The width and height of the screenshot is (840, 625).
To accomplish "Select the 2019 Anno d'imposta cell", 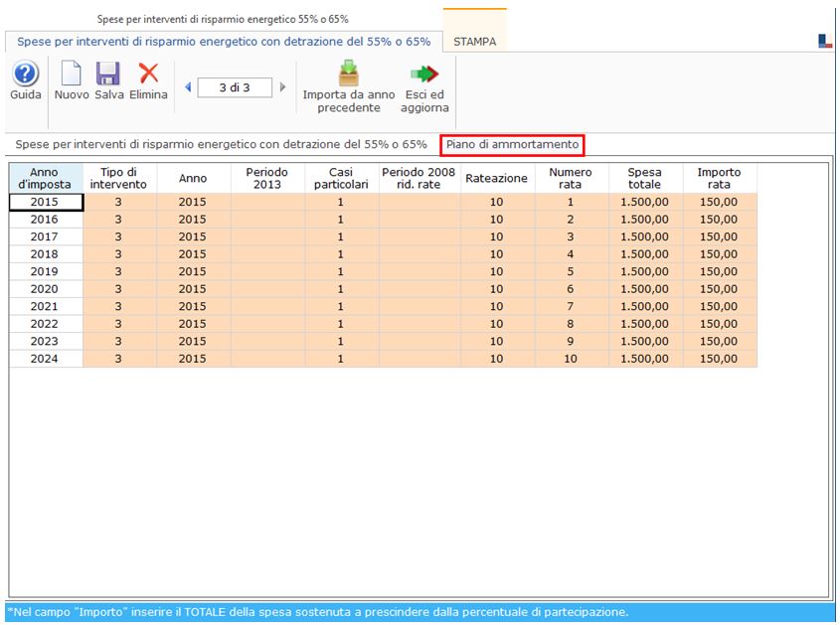I will pos(46,271).
